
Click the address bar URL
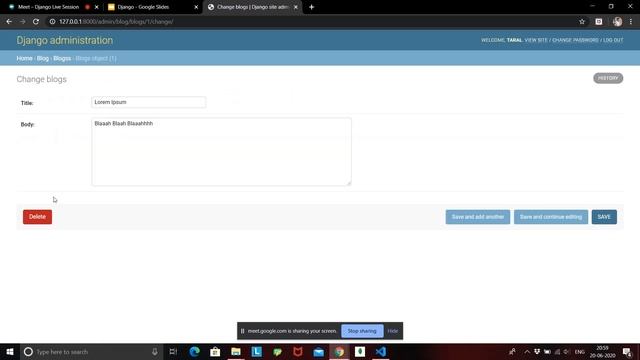[x=116, y=22]
